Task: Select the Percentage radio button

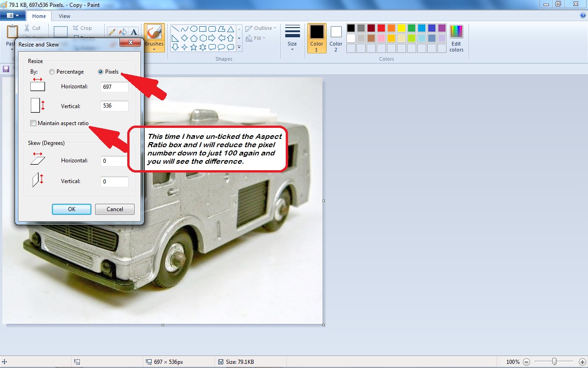Action: point(52,72)
